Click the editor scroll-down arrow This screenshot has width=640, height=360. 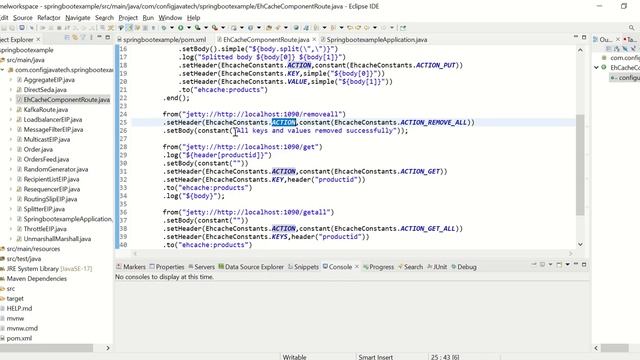[580, 244]
